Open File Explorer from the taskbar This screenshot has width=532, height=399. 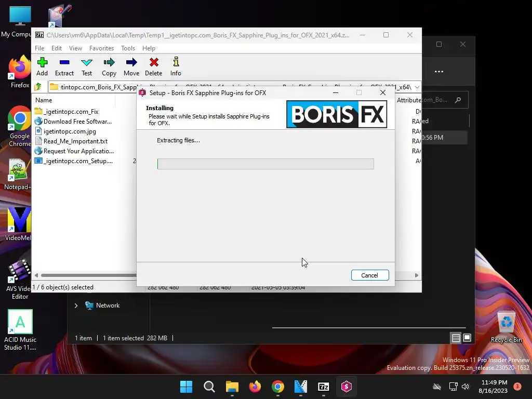(232, 387)
